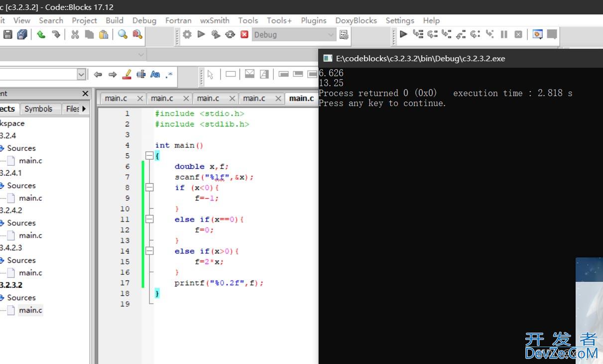603x364 pixels.
Task: Click the green Undo arrow icon
Action: [x=41, y=34]
